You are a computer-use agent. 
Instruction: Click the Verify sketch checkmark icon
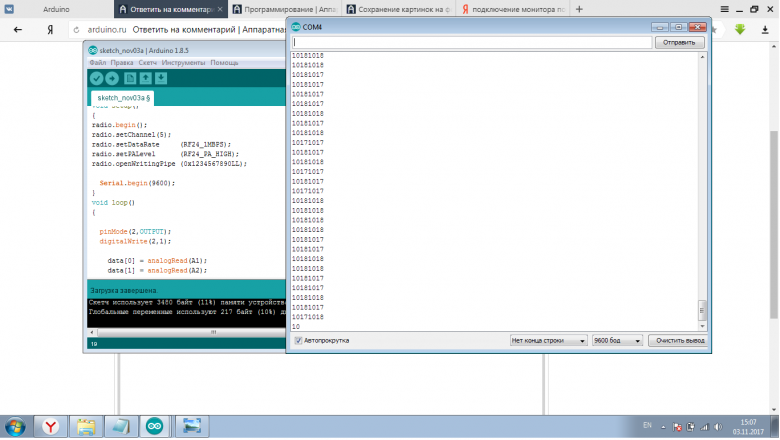click(x=96, y=78)
